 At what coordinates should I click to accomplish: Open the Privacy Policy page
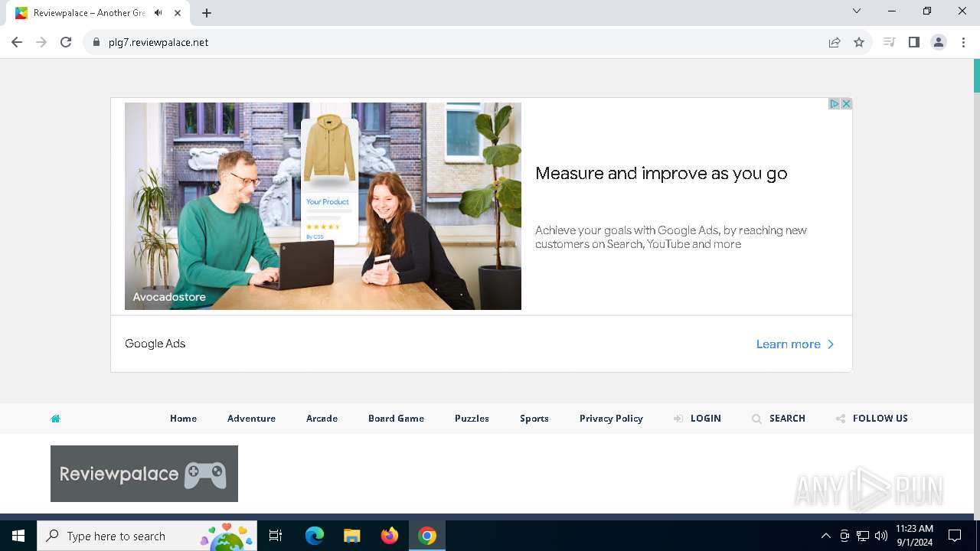(611, 419)
